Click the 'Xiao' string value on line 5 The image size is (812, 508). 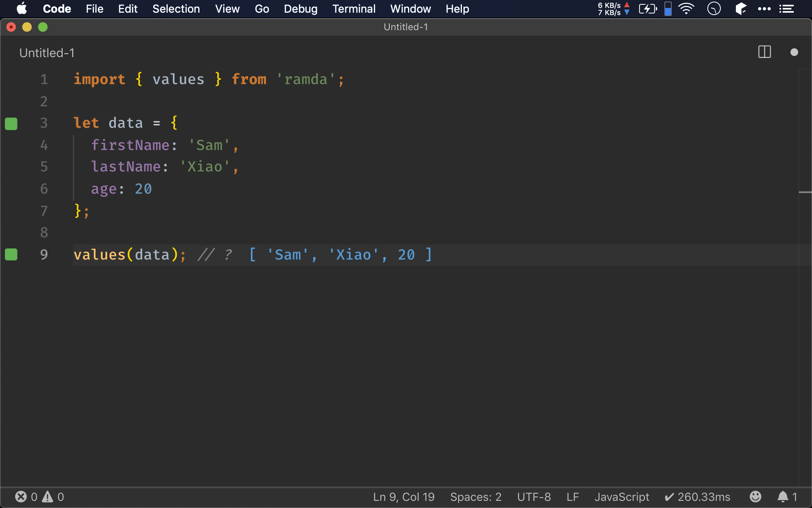[205, 167]
